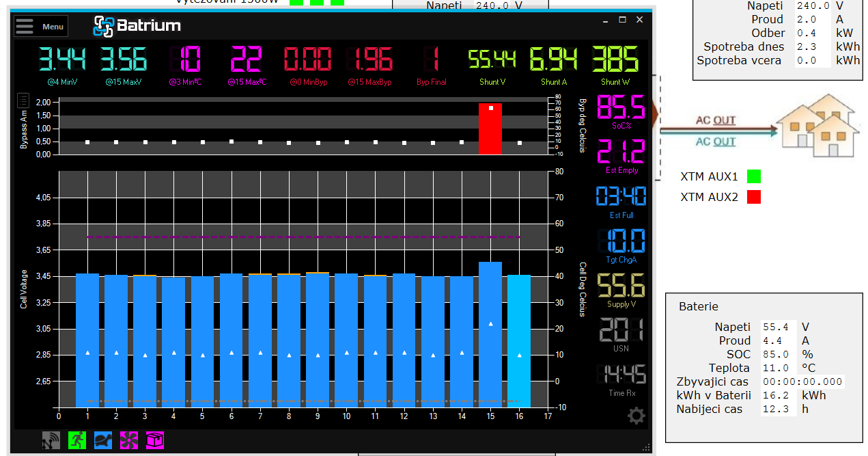868x456 pixels.
Task: Click Spotreba dnes value 2.3
Action: [813, 46]
